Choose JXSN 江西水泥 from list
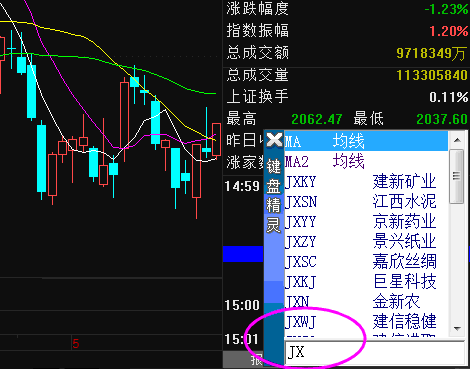470x369 pixels. 366,202
